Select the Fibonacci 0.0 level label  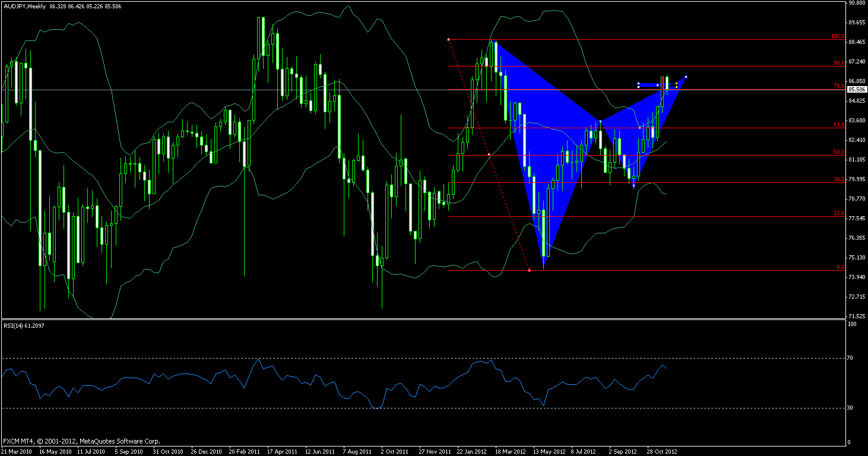pos(840,267)
